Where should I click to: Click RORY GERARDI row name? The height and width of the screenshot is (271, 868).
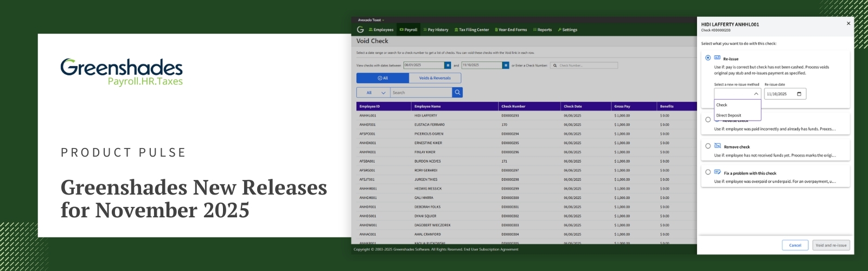coord(425,170)
